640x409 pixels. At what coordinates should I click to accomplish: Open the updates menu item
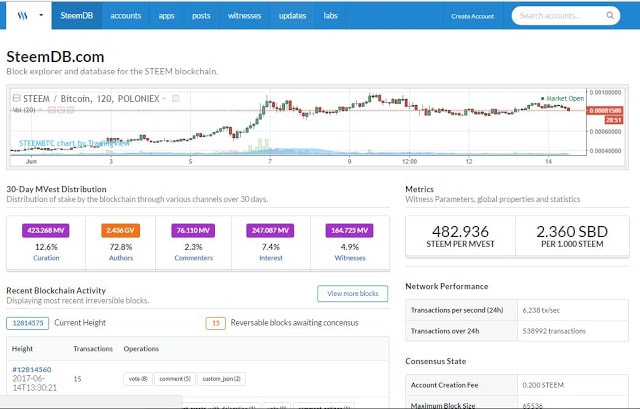[x=292, y=16]
